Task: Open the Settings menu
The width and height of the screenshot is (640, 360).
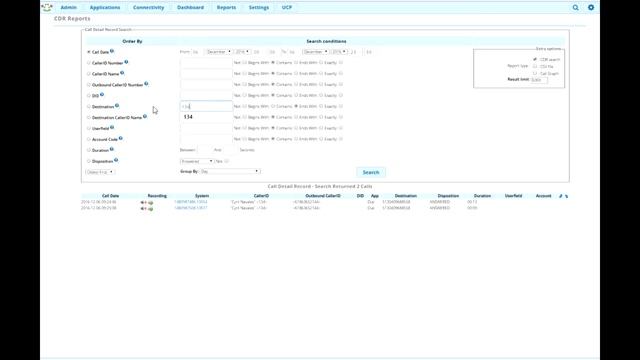Action: coord(259,7)
